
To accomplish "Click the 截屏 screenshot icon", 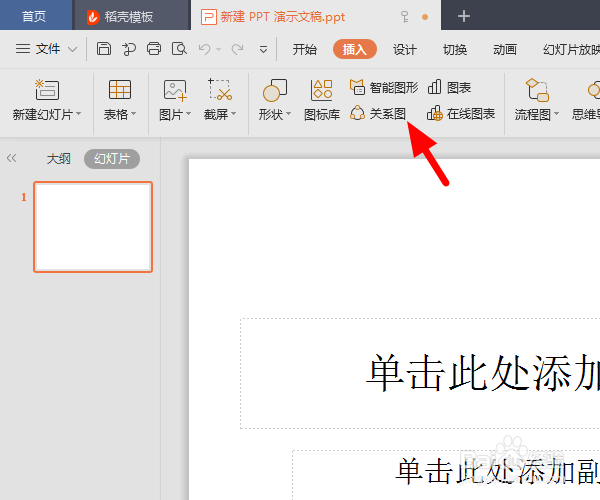I will point(220,90).
